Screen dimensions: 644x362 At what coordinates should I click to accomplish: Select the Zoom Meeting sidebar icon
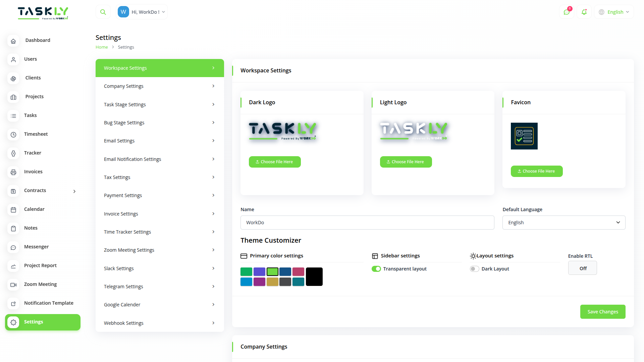click(13, 285)
